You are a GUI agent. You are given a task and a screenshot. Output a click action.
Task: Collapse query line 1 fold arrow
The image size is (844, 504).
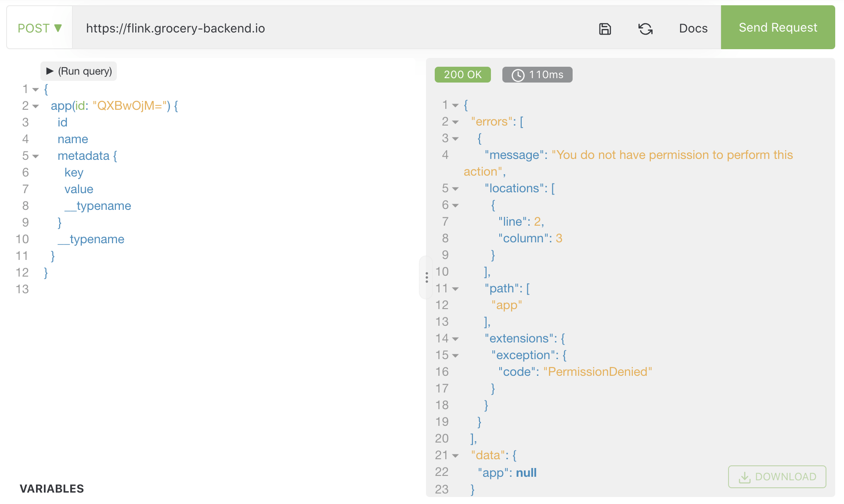point(36,90)
